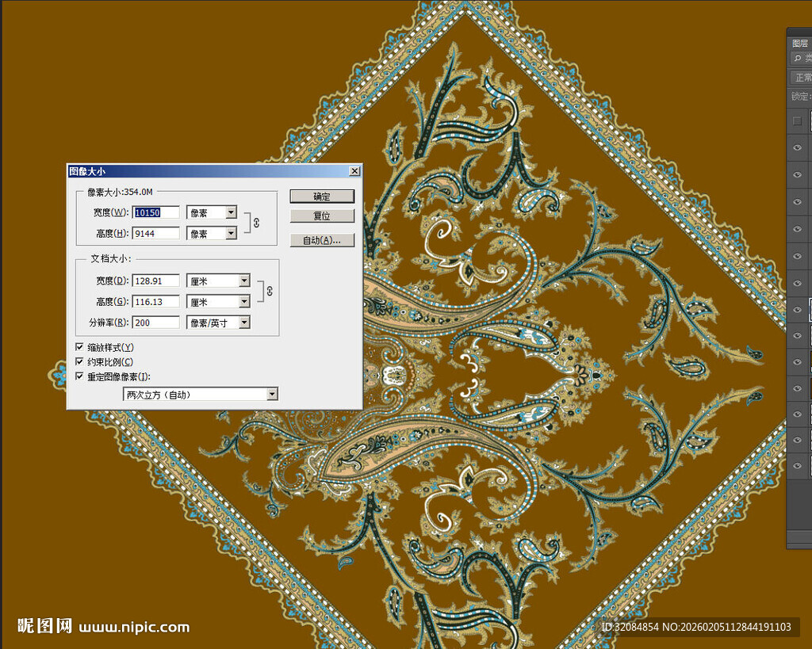Click the 分辨率 input field
This screenshot has width=812, height=649.
[156, 323]
